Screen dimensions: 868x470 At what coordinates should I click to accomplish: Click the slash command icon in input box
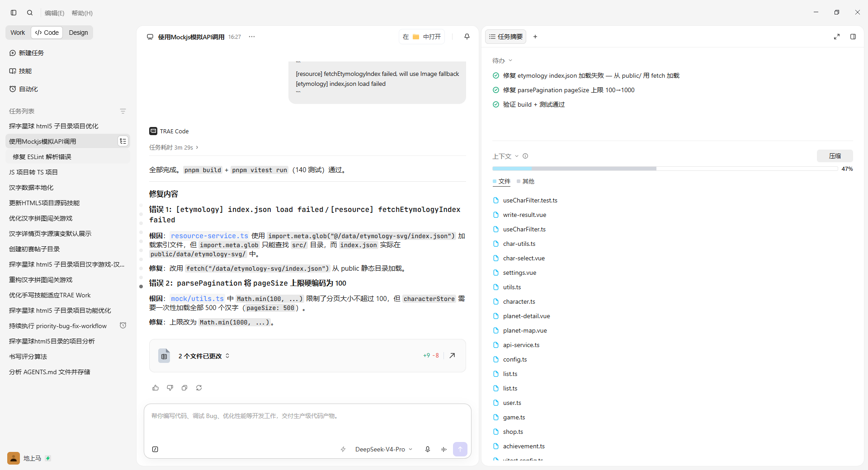pyautogui.click(x=155, y=449)
